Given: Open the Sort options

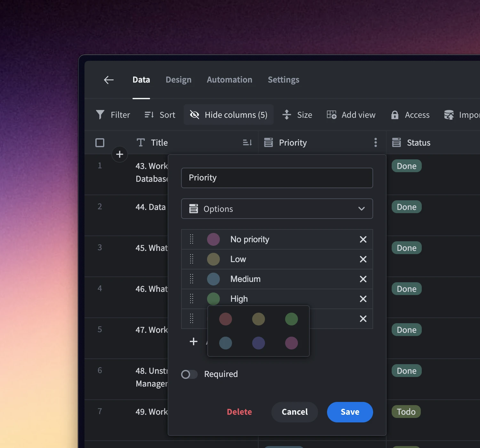Looking at the screenshot, I should 160,115.
